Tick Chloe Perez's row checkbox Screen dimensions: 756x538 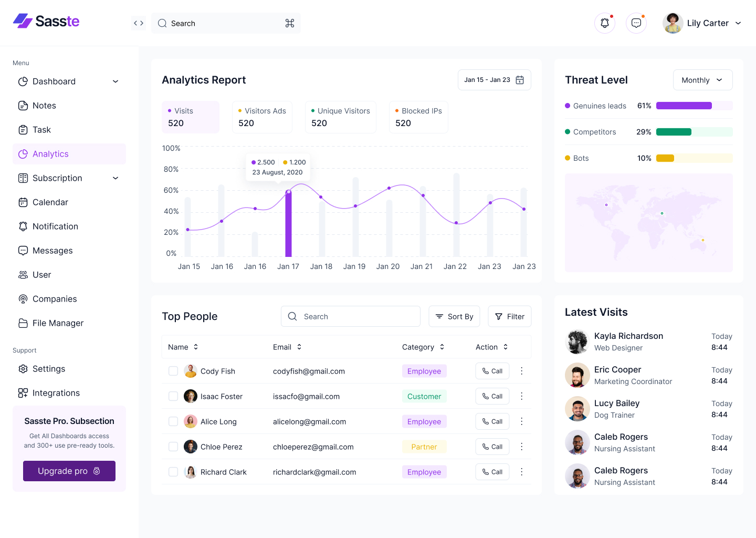[173, 446]
